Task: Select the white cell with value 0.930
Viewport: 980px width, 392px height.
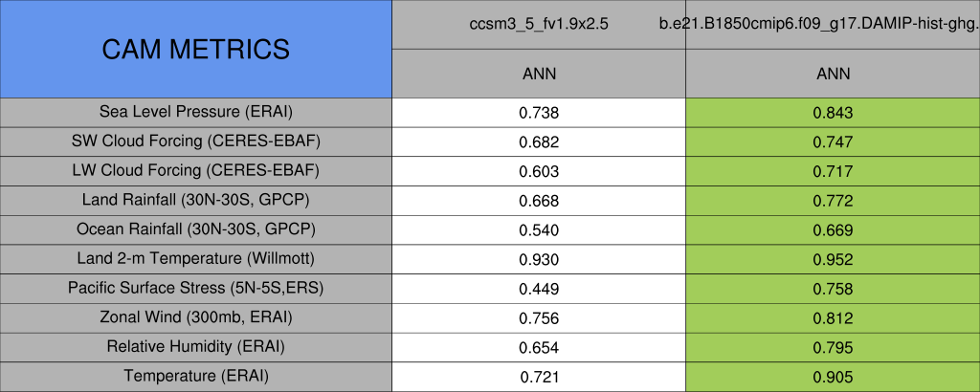Action: 538,259
